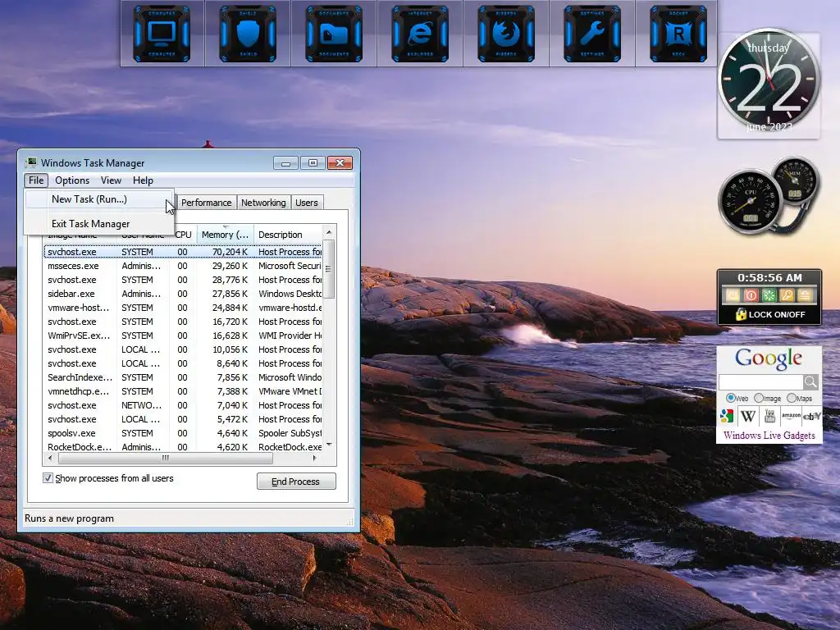Click the red power button in lock gadget
This screenshot has height=630, width=840.
point(751,295)
